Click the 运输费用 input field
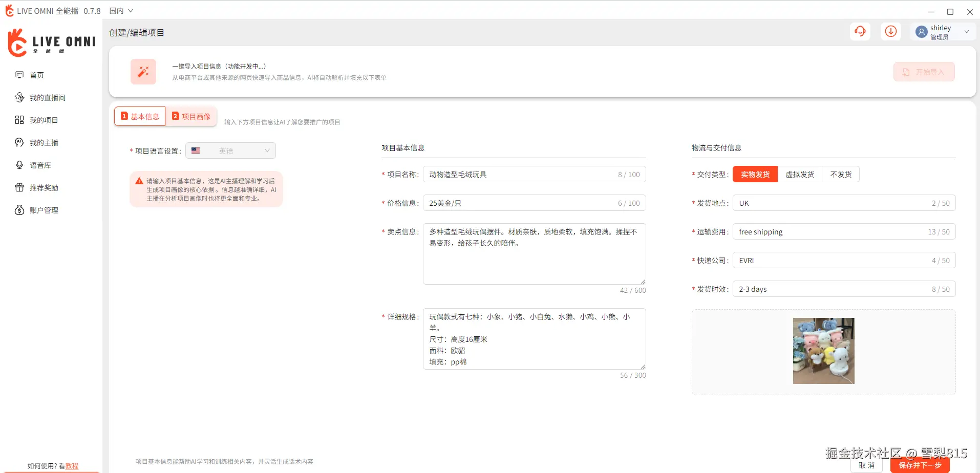The width and height of the screenshot is (980, 473). [x=844, y=232]
